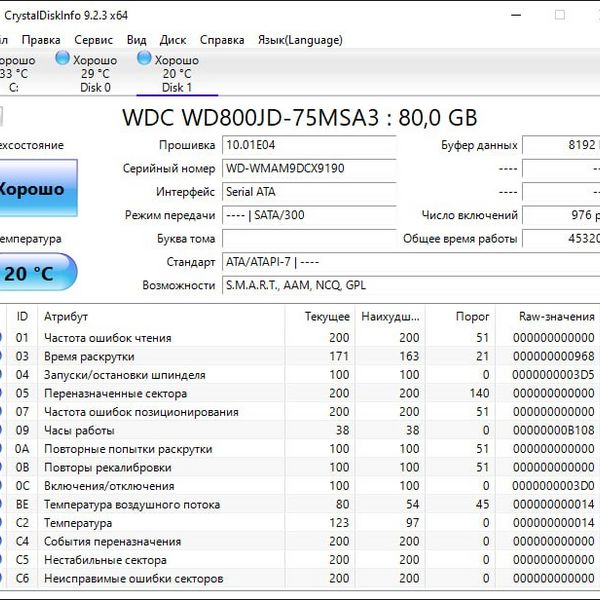600x600 pixels.
Task: Click the blue status orb beside Disk 1
Action: tap(144, 58)
